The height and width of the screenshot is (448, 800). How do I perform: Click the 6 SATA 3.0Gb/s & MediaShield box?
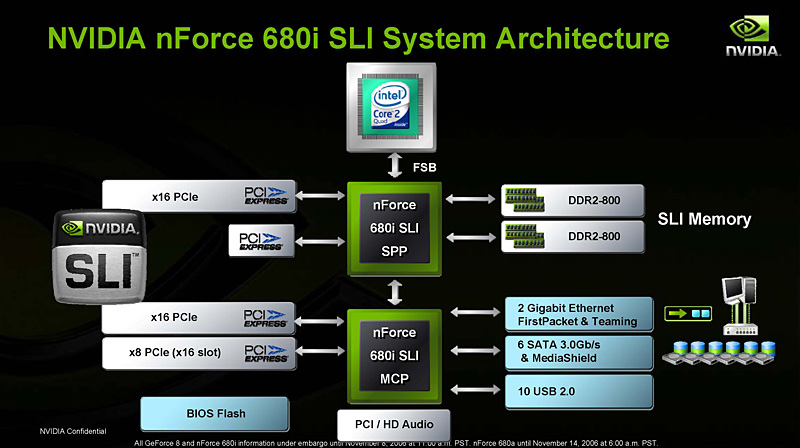[x=579, y=352]
